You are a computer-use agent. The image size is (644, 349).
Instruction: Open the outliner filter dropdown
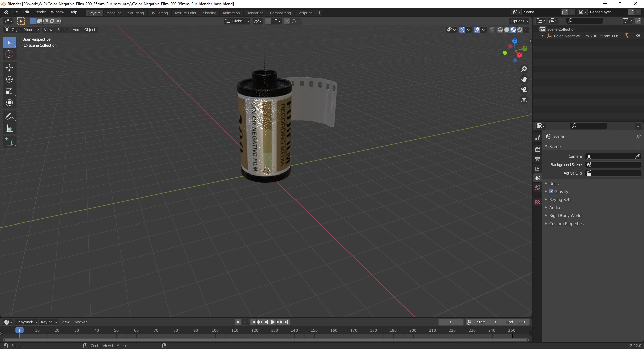pos(627,21)
